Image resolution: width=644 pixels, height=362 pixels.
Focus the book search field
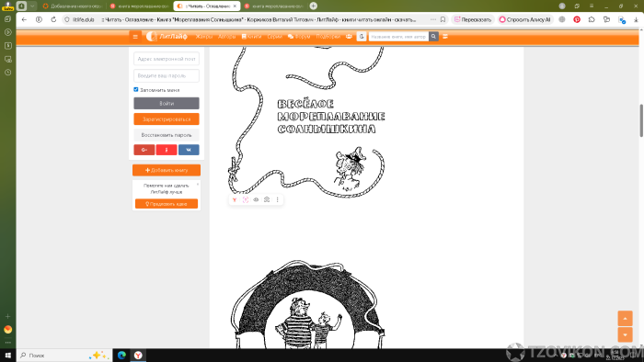398,37
